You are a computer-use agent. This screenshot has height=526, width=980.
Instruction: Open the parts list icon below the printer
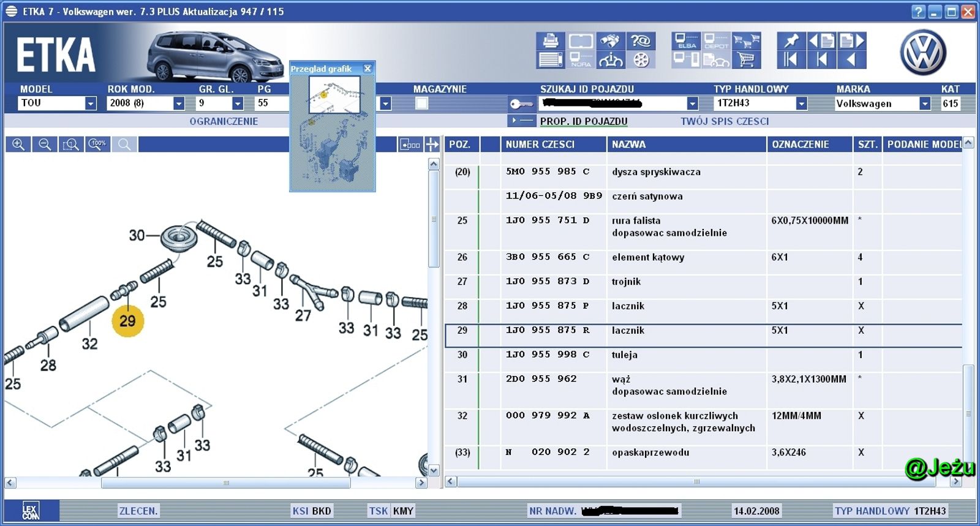pos(551,59)
